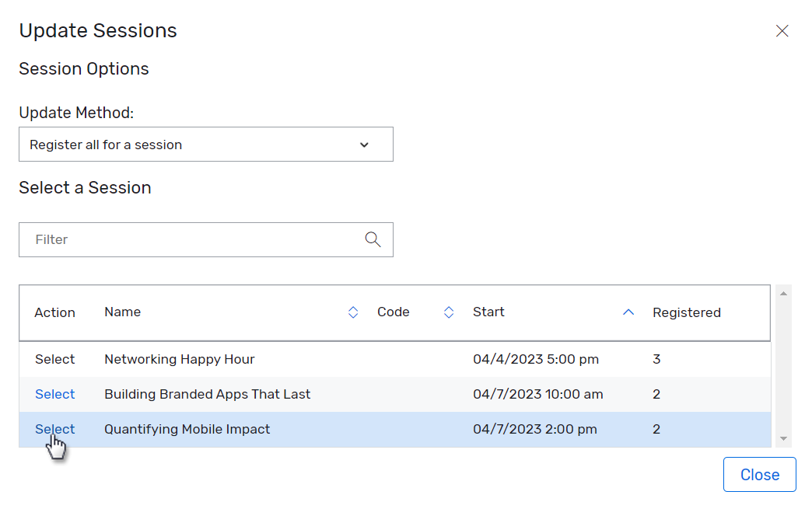Image resolution: width=812 pixels, height=509 pixels.
Task: Click the scrollbar down arrow in session table
Action: (784, 438)
